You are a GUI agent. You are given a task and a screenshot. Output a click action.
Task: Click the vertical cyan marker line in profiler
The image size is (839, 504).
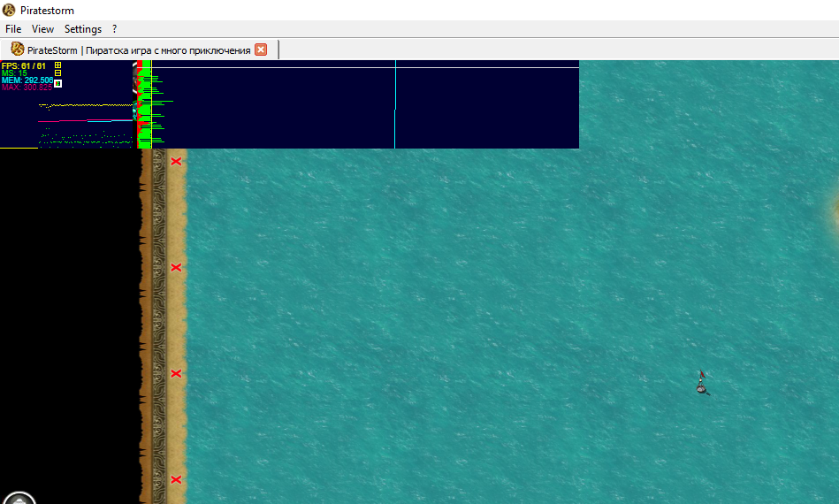[x=395, y=104]
